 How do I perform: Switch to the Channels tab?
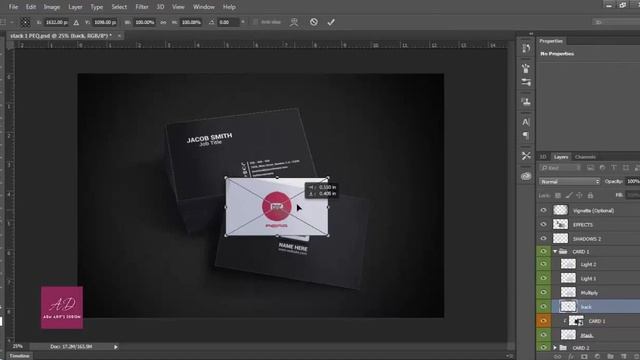pos(585,157)
